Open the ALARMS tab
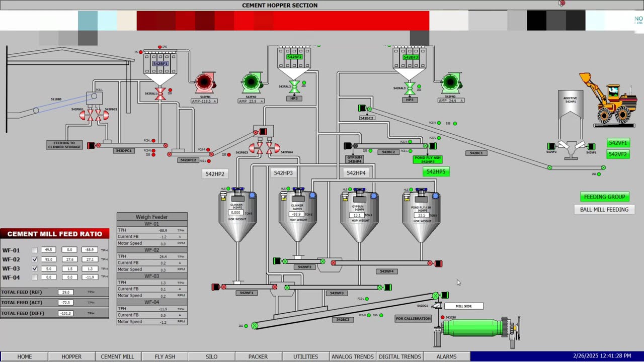This screenshot has width=644, height=362. point(447,356)
